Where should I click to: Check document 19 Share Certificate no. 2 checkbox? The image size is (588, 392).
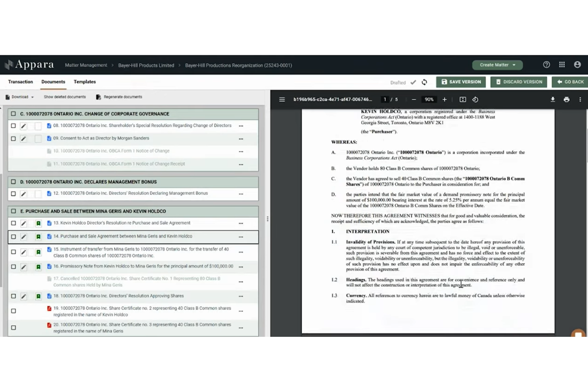click(13, 311)
